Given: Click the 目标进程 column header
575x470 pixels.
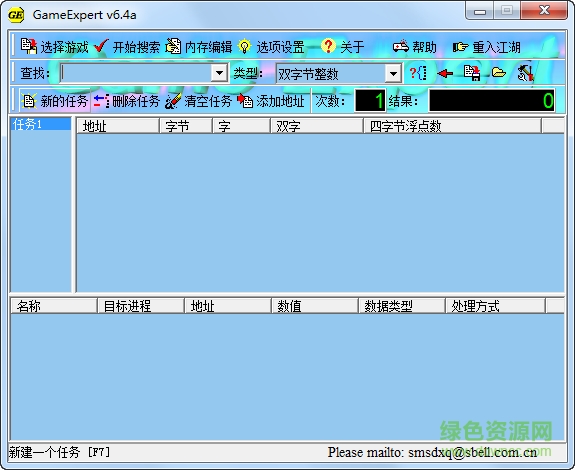Looking at the screenshot, I should [x=141, y=305].
